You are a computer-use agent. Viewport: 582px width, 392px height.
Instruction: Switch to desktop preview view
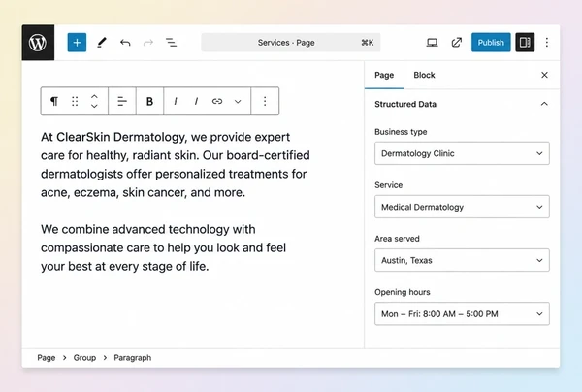tap(432, 43)
